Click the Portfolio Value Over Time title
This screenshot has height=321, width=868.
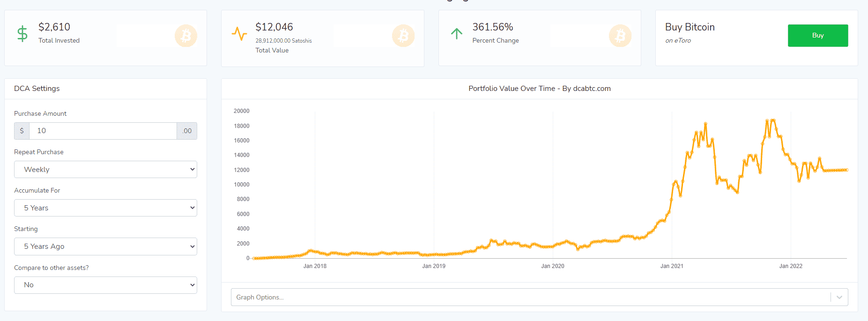coord(539,89)
